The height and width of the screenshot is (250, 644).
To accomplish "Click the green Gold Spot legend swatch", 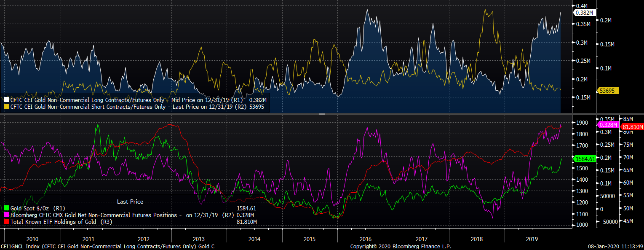I will [x=6, y=208].
